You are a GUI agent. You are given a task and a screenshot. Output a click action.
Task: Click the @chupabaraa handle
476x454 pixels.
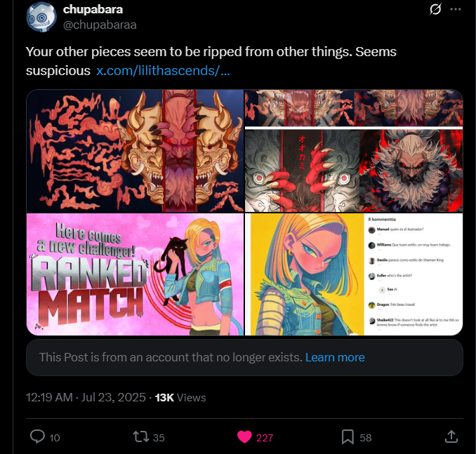[100, 25]
